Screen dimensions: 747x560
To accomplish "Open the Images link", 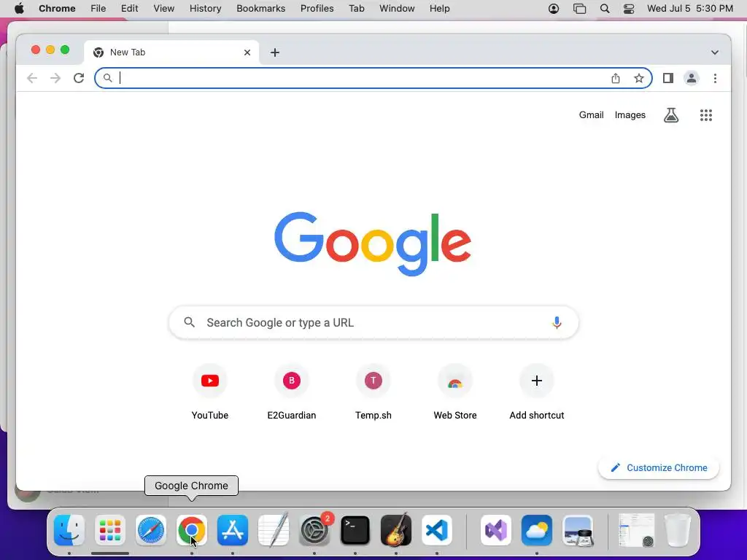I will (x=630, y=114).
